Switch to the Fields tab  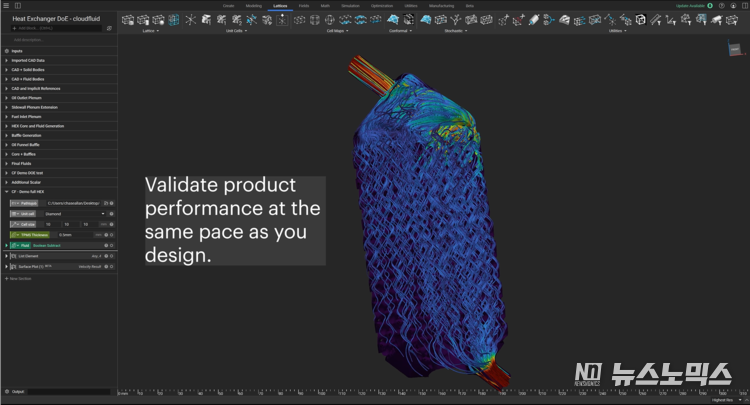coord(304,6)
